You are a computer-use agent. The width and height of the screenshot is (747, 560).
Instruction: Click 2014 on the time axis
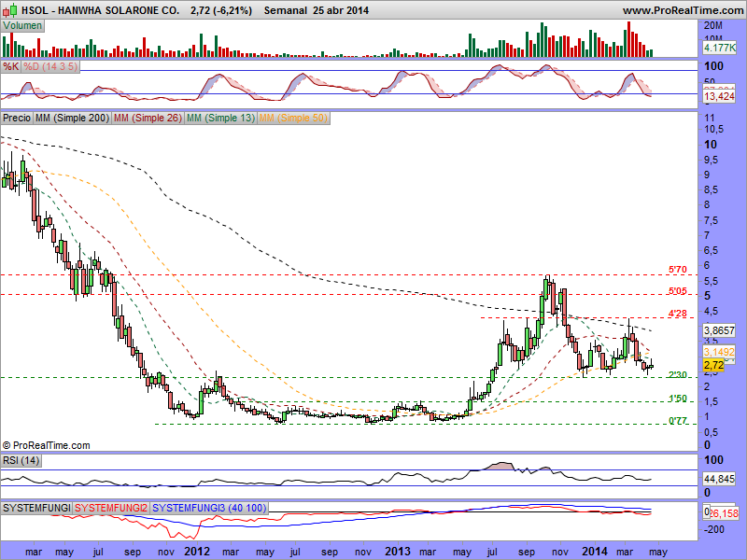pos(595,551)
